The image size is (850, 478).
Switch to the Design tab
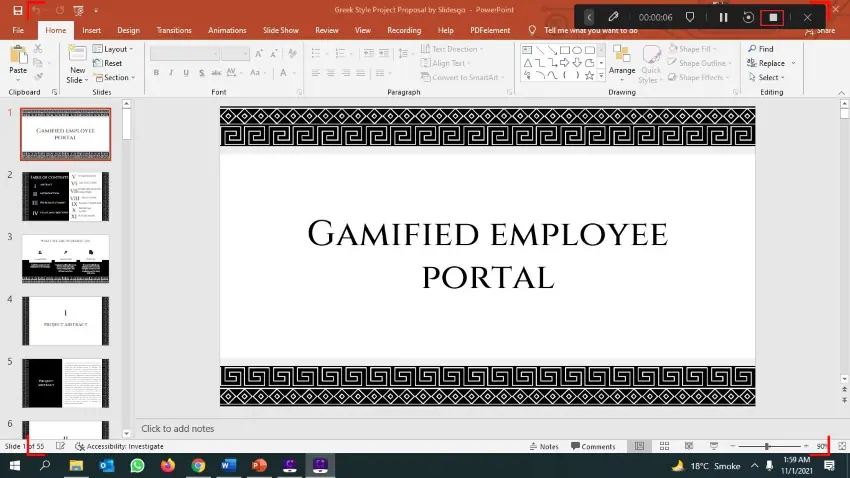128,30
